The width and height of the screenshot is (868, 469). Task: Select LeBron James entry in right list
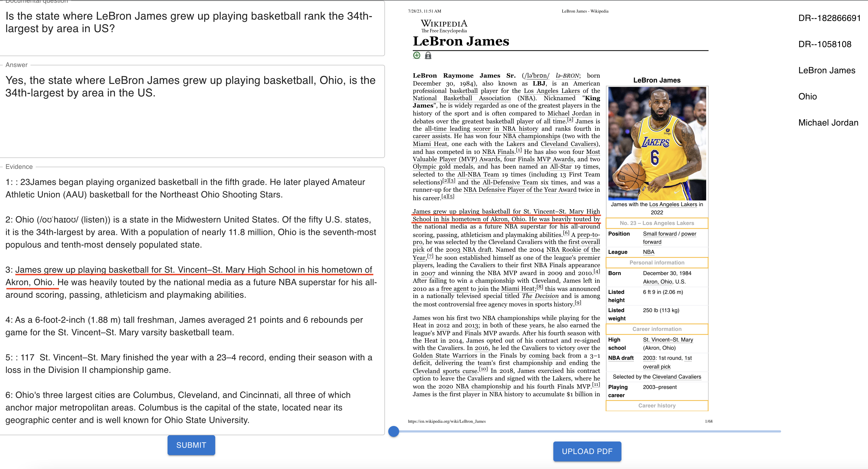827,70
